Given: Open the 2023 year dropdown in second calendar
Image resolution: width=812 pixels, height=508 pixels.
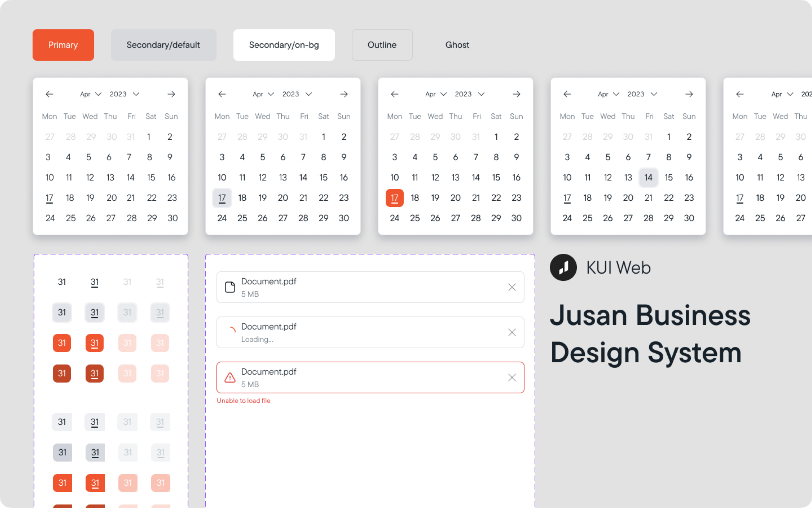Looking at the screenshot, I should pyautogui.click(x=297, y=94).
